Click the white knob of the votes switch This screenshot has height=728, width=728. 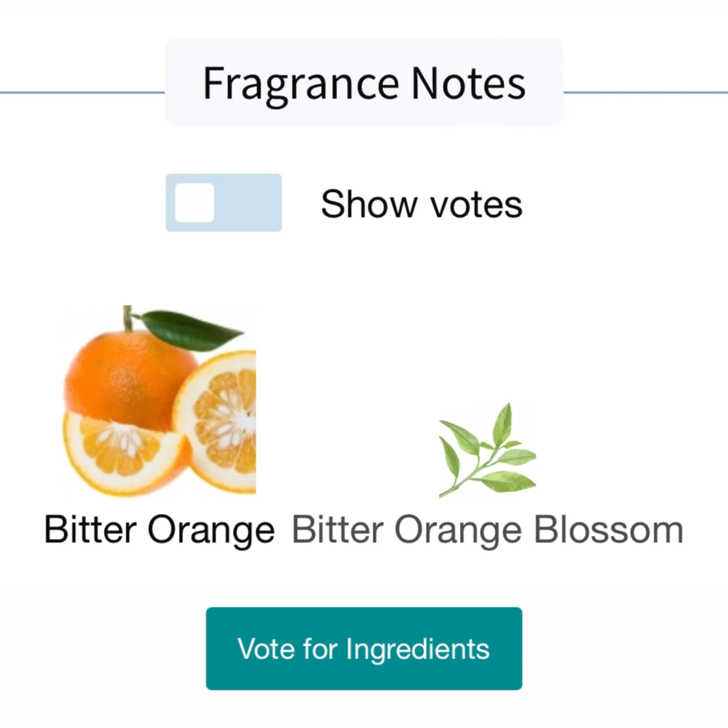tap(195, 203)
